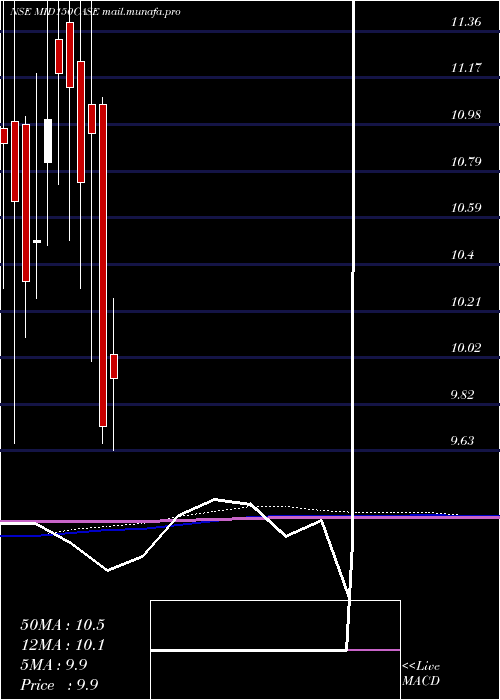Click the 11.17 price axis label

point(466,68)
